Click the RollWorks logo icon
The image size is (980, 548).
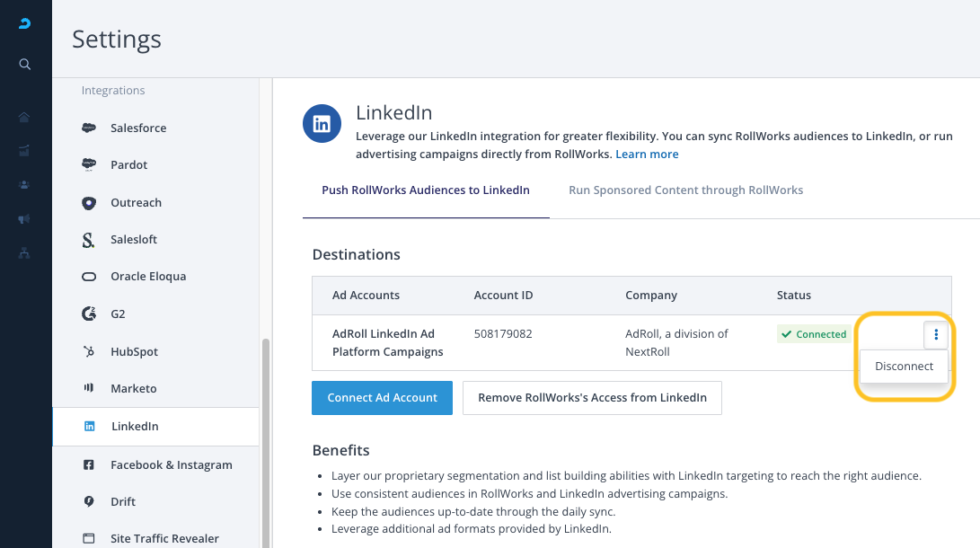(25, 24)
